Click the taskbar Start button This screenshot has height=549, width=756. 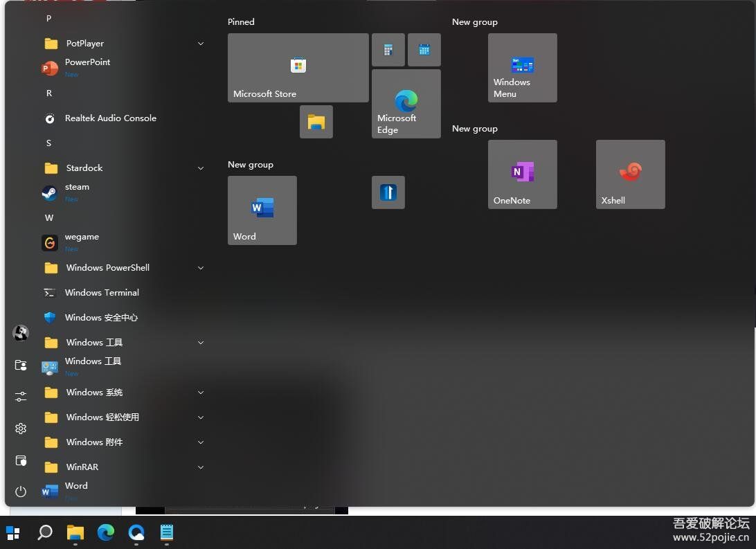[x=13, y=533]
